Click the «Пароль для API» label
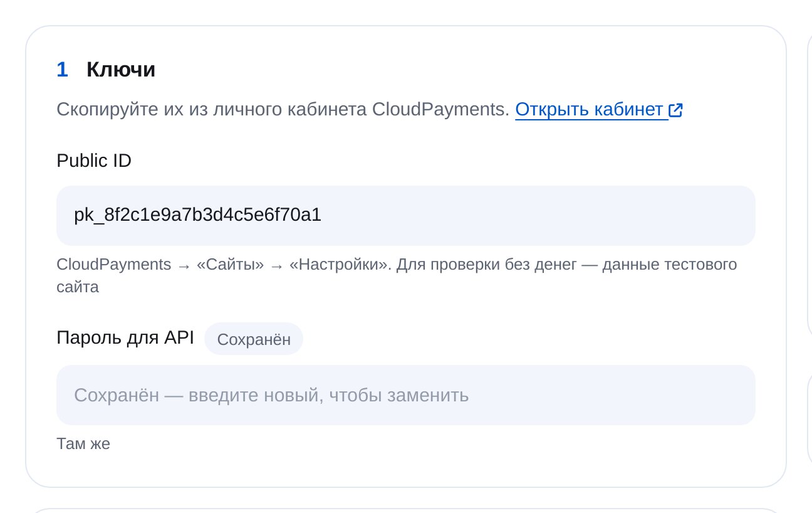Viewport: 812px width, 513px height. 125,338
